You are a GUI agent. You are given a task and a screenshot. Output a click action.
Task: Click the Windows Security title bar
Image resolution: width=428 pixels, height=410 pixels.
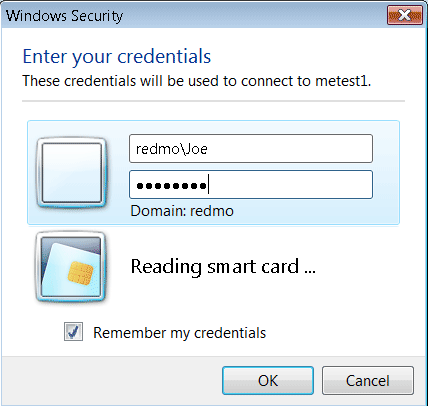193,15
